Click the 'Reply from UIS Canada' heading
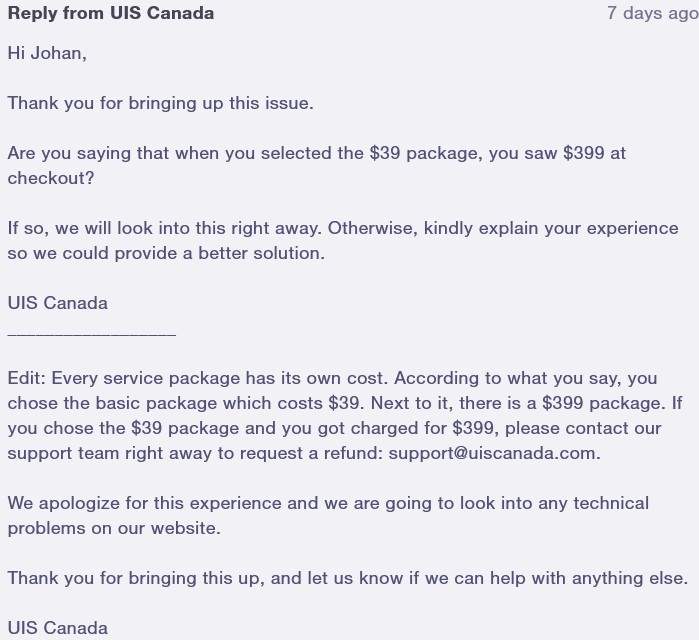This screenshot has height=640, width=699. point(111,13)
